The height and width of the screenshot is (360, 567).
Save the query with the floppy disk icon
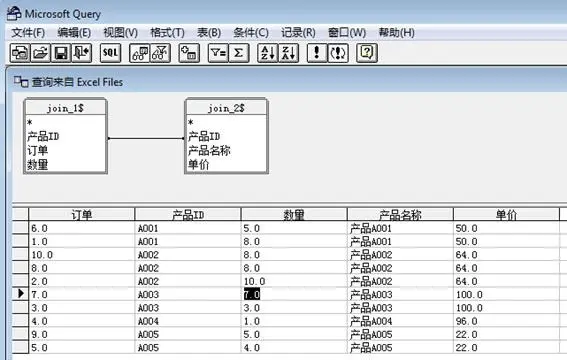(x=61, y=53)
